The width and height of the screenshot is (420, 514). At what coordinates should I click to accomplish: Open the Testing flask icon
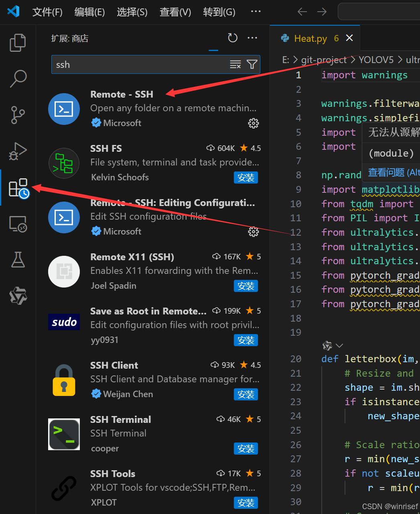pyautogui.click(x=18, y=260)
